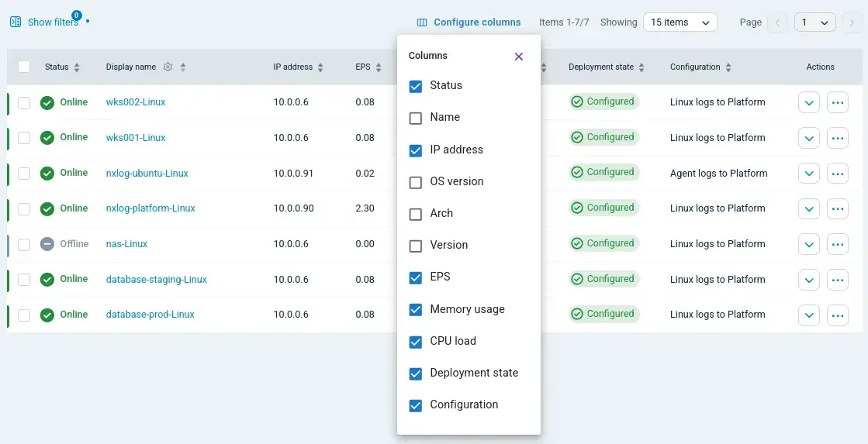Open the nxlog-platform-Linux agent link
Image resolution: width=868 pixels, height=444 pixels.
(x=150, y=208)
